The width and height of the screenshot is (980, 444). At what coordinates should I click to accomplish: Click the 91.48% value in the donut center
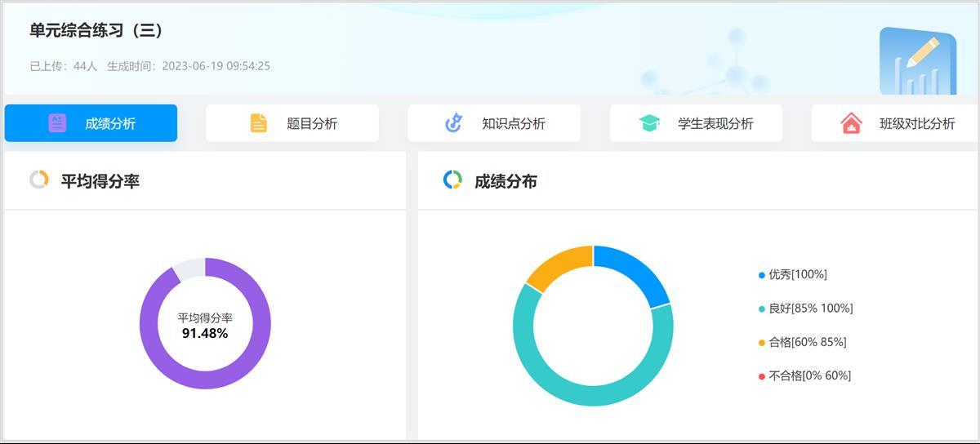coord(205,333)
